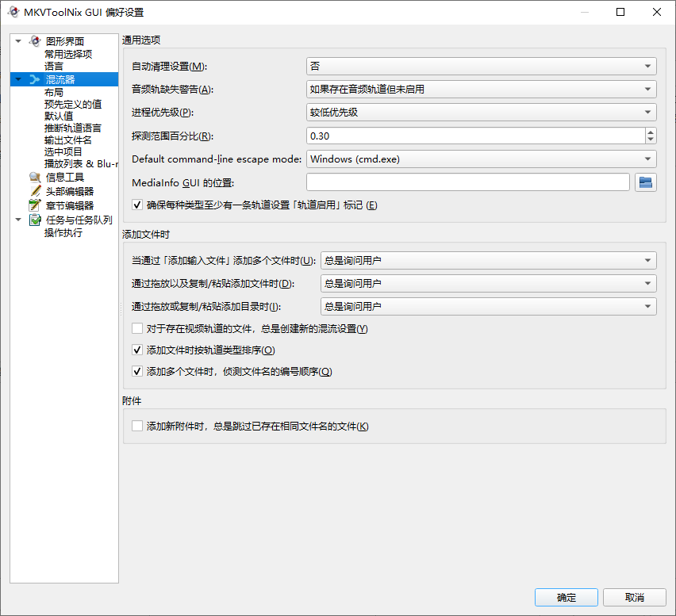The image size is (676, 616).
Task: Increase 探测范围百分比 with up arrow
Action: 651,132
